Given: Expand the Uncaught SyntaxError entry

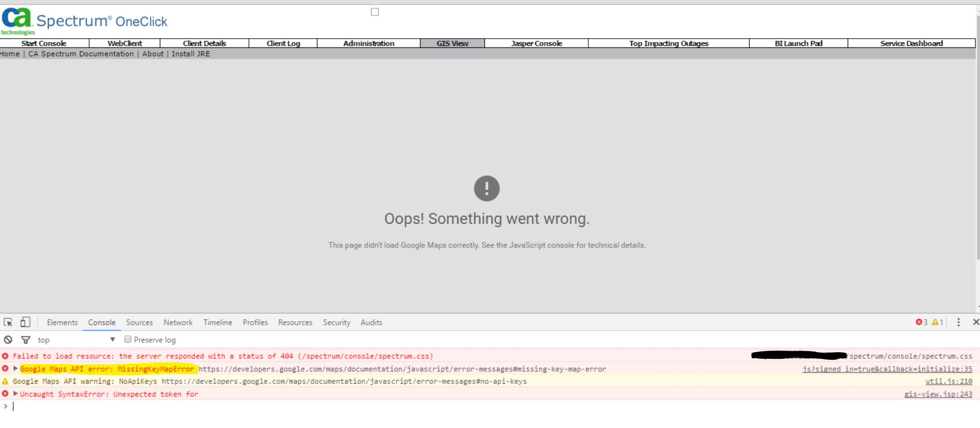Looking at the screenshot, I should pos(15,394).
